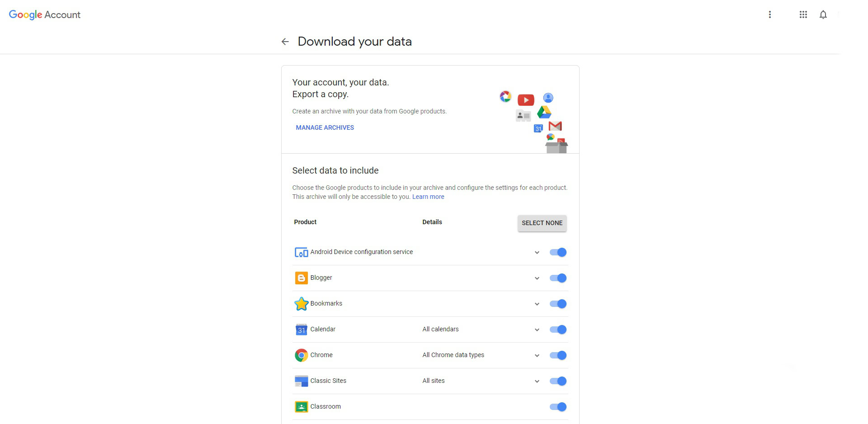Click the Blogger product icon
This screenshot has width=868, height=424.
(x=301, y=278)
